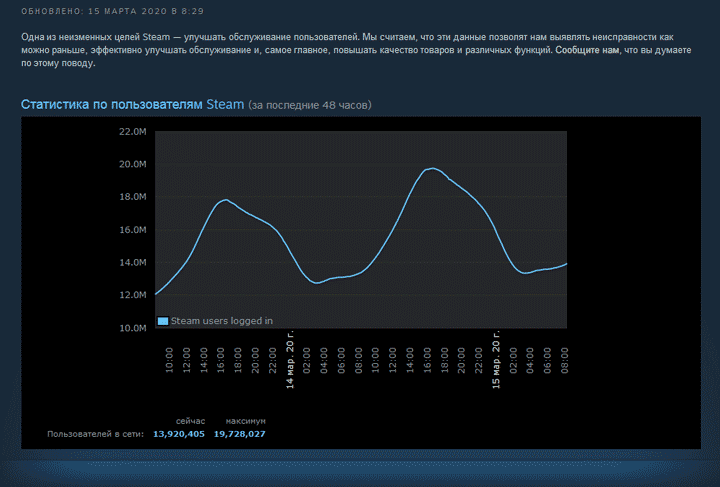Select peak users value 19,728,027
The width and height of the screenshot is (720, 487).
(x=239, y=434)
